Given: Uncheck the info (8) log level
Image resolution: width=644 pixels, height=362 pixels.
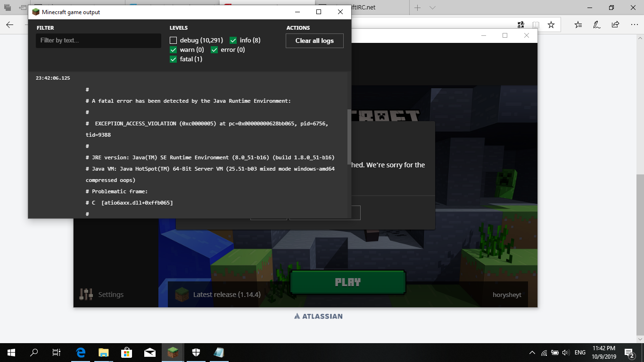Looking at the screenshot, I should [233, 41].
